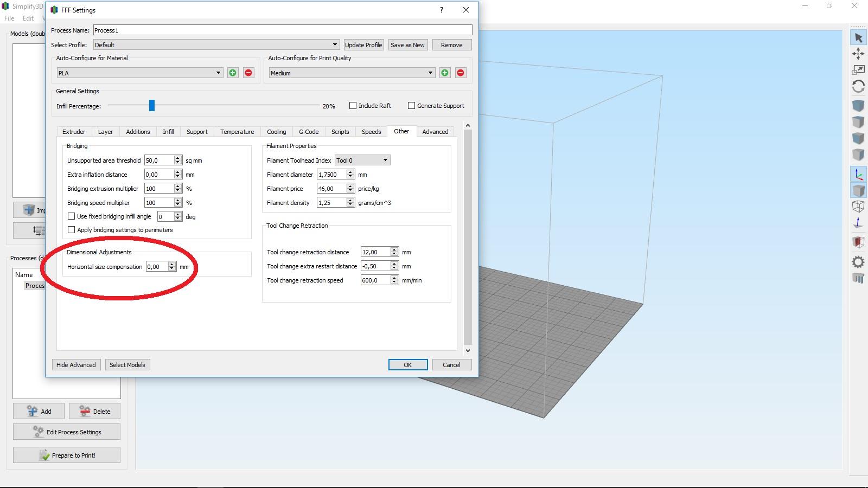Click the Horizontal size compensation value field
Screen dimensions: 868x488
point(157,266)
